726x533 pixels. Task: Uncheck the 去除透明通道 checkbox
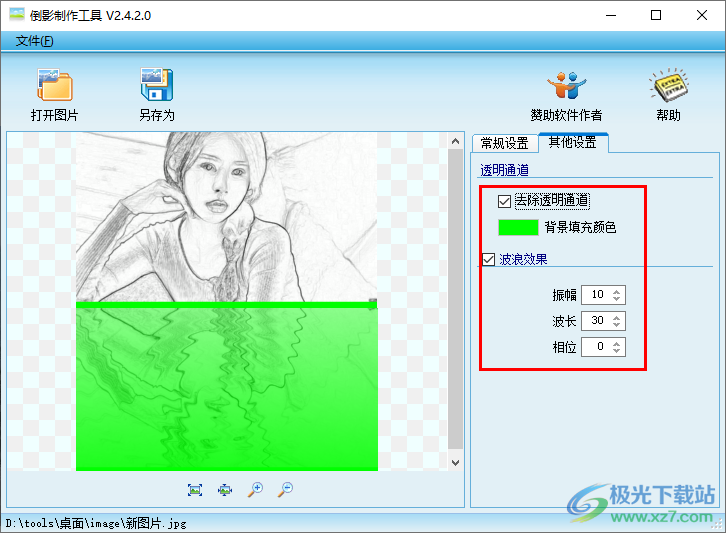504,201
